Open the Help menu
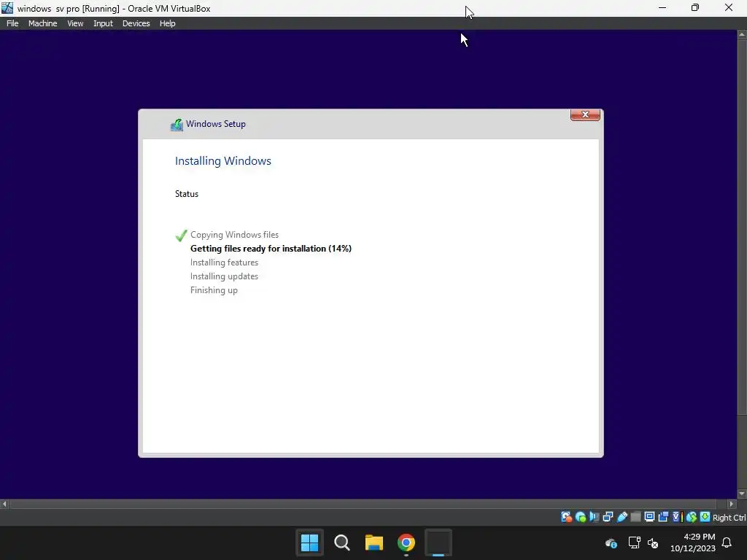Screen dimensions: 747x560 pos(167,23)
